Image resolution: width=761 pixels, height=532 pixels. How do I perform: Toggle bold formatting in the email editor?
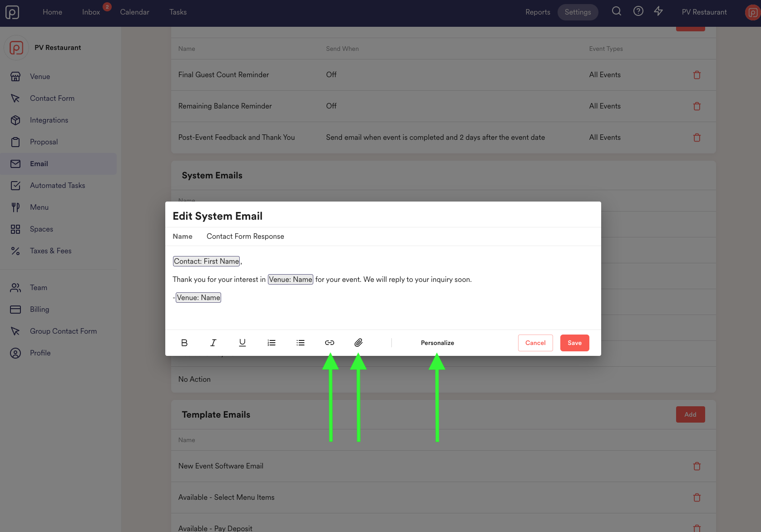click(x=184, y=343)
